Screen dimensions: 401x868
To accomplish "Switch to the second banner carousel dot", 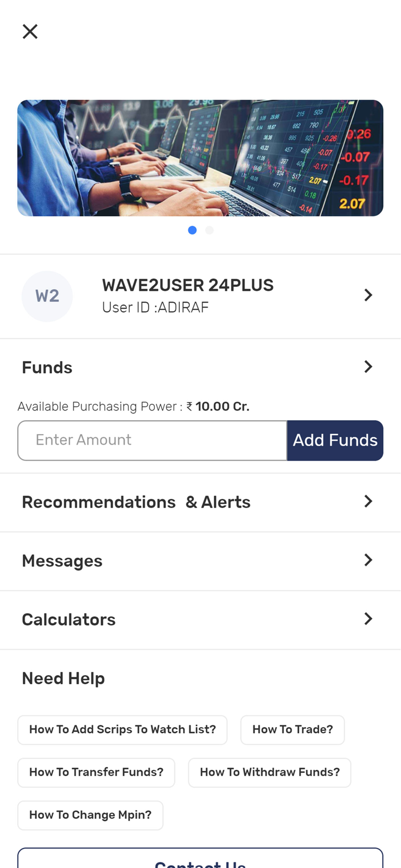I will click(x=209, y=230).
